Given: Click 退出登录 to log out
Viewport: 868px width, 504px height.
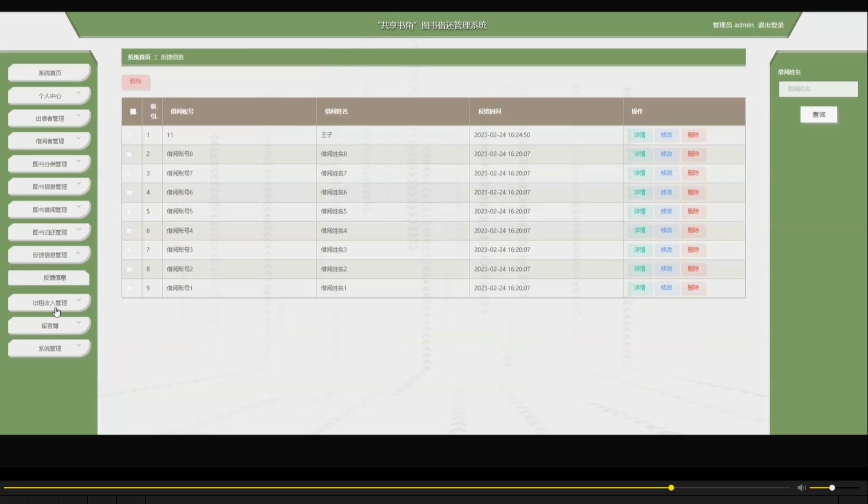Looking at the screenshot, I should click(771, 25).
